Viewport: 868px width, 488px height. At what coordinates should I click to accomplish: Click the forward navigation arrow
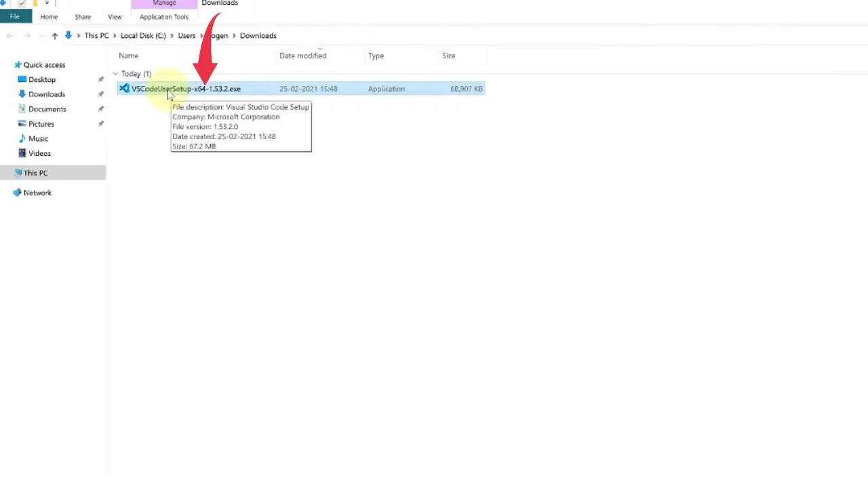click(27, 36)
